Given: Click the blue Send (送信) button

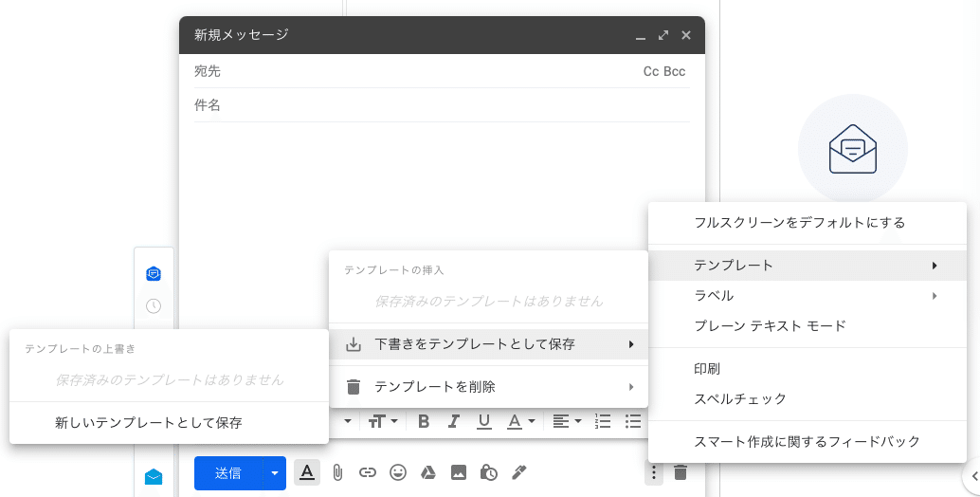Looking at the screenshot, I should click(x=228, y=473).
